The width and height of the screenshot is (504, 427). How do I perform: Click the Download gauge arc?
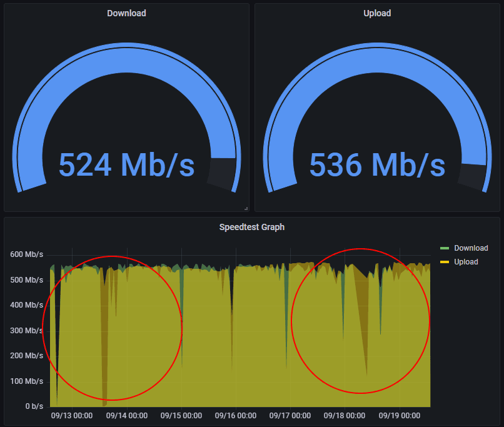point(126,53)
